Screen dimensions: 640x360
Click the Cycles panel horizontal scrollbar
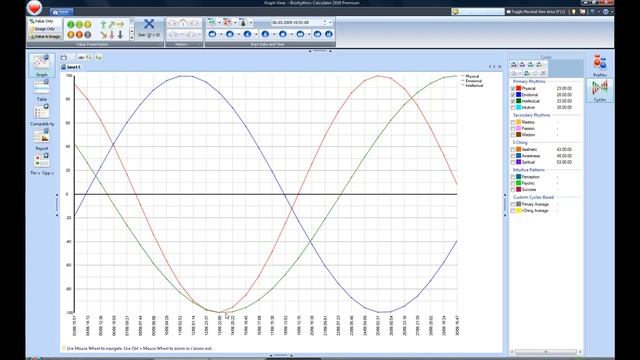546,352
